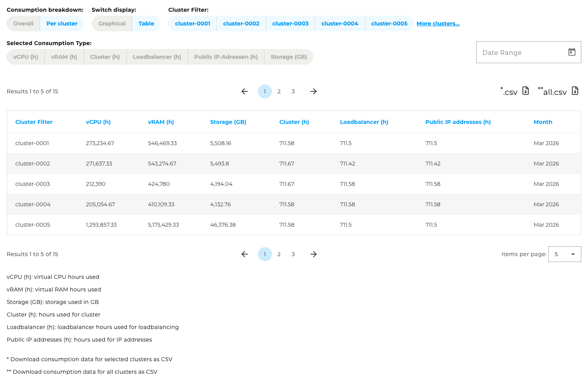Click vCPU value 271,637.33
This screenshot has height=382, width=588.
click(99, 164)
